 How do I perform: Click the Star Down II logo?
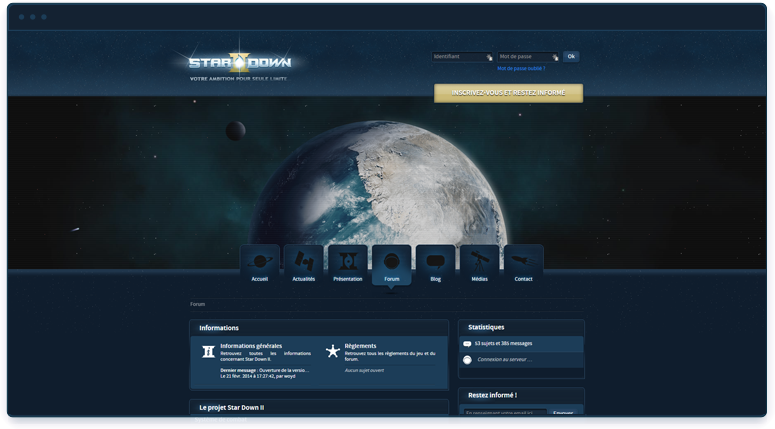coord(240,63)
